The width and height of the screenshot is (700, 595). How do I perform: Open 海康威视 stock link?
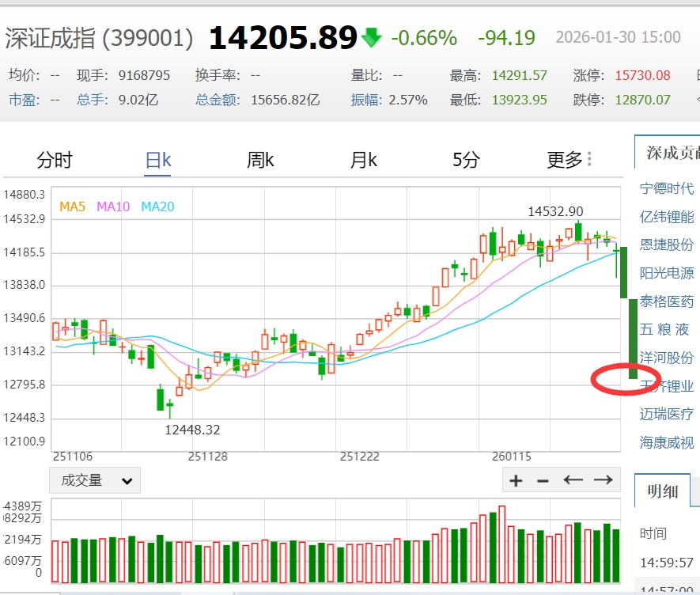point(667,442)
